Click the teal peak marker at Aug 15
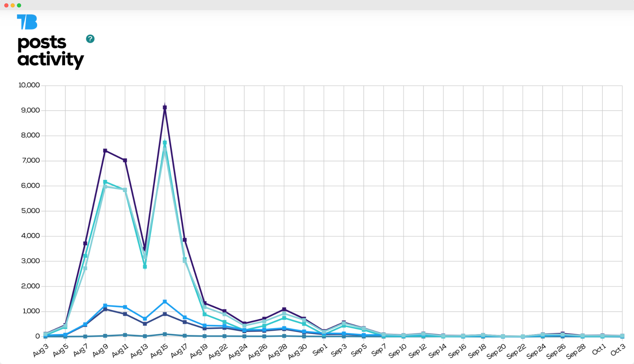634x364 pixels. coord(165,143)
